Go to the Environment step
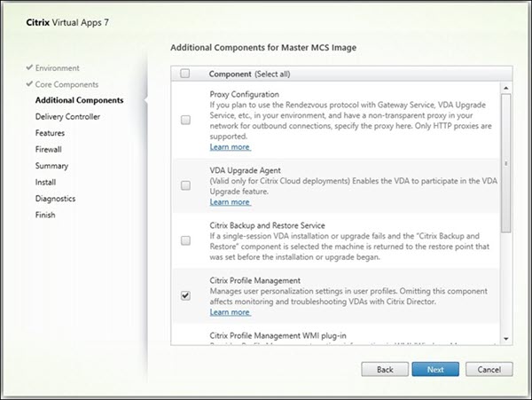532x400 pixels. click(x=57, y=67)
